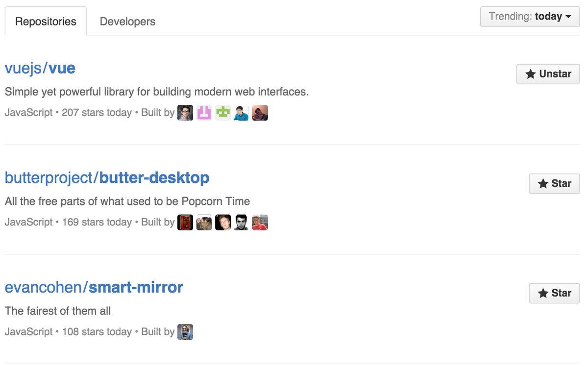Open the evancohen/smart-mirror repository link
Viewport: 588px width, 373px height.
tap(94, 287)
